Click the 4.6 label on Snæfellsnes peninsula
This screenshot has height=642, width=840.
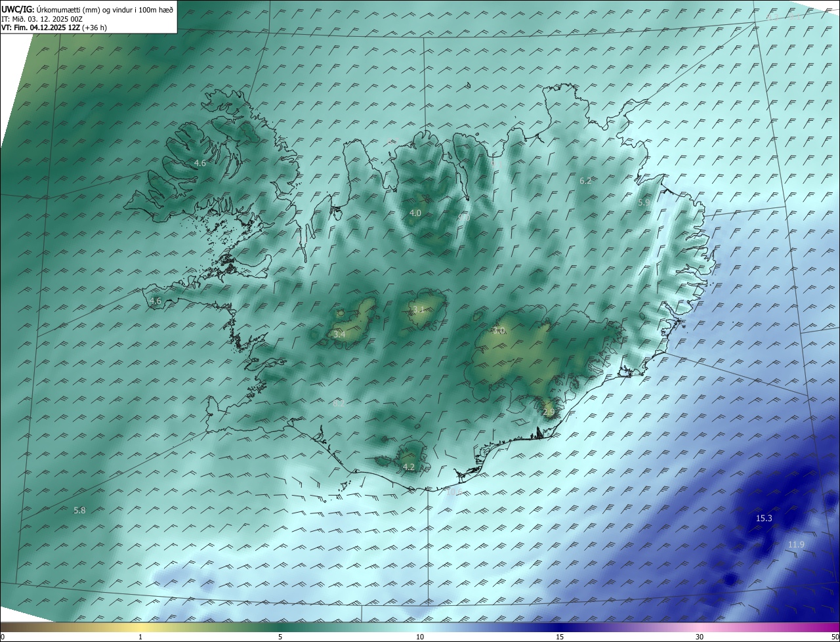coord(156,301)
